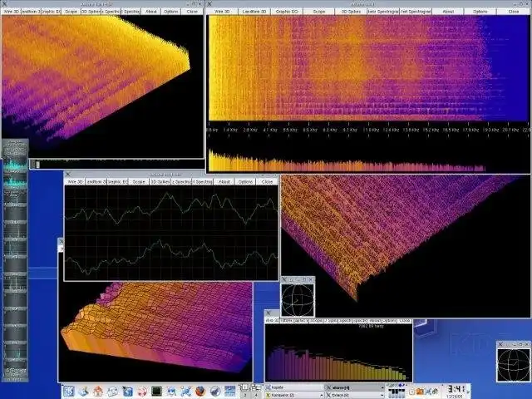Click the clock on the panel
532x399 pixels.
pos(457,392)
